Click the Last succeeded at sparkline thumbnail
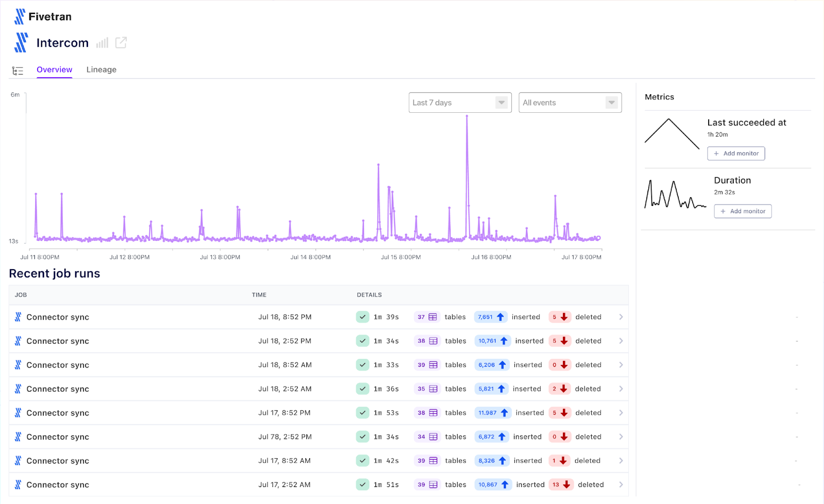Viewport: 824px width, 504px height. pyautogui.click(x=672, y=134)
